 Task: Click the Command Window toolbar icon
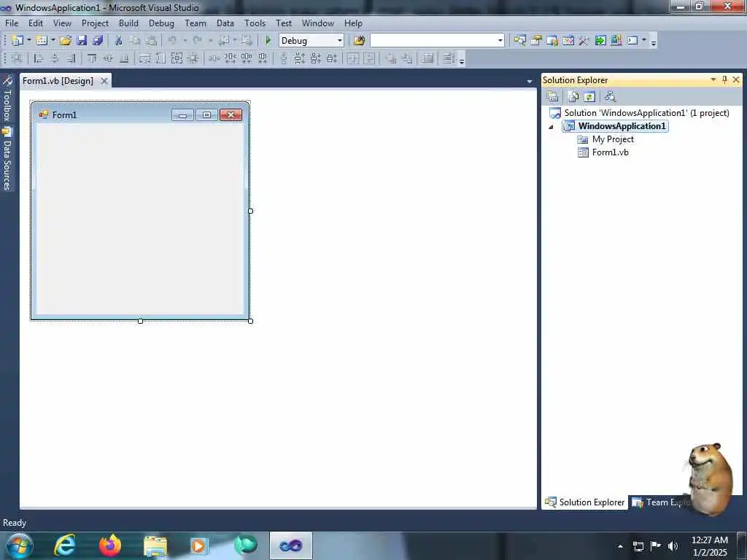click(632, 41)
